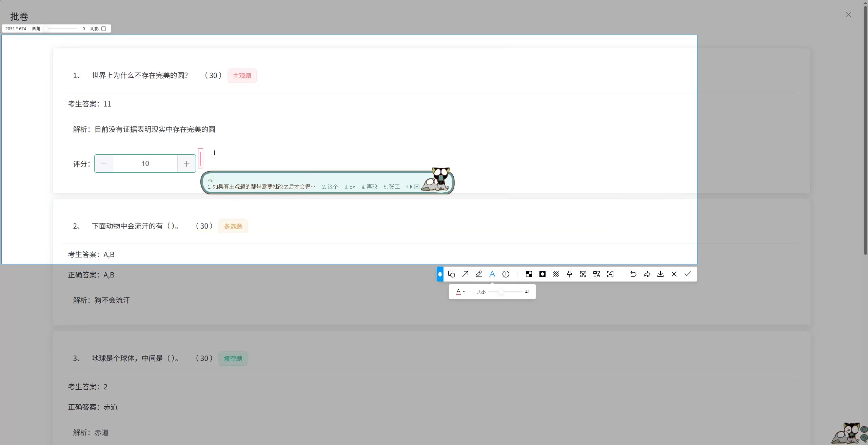Image resolution: width=868 pixels, height=445 pixels.
Task: Click the score input field showing 10
Action: 145,164
